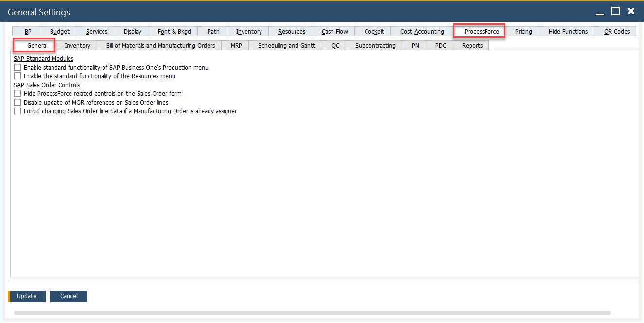Open the Cost Accounting tab
Viewport: 644px width, 323px height.
click(422, 32)
